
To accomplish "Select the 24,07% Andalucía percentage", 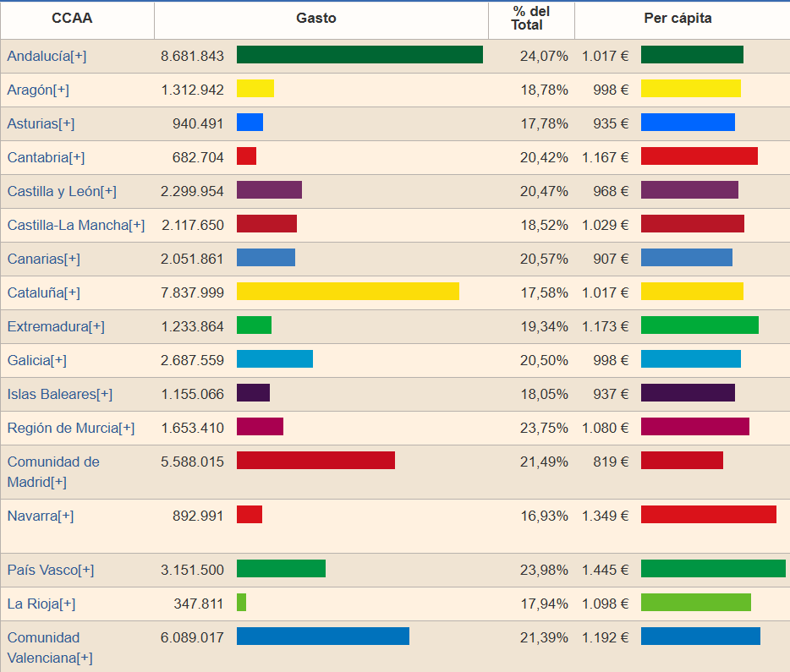I will click(544, 57).
